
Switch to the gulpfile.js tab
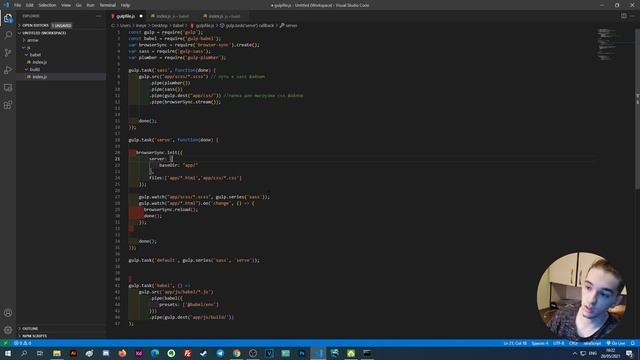click(126, 16)
